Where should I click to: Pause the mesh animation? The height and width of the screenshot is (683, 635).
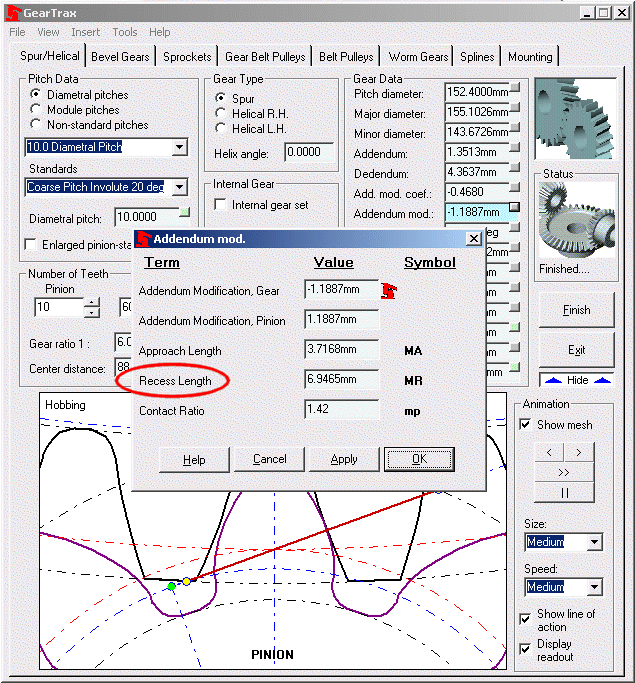point(564,493)
